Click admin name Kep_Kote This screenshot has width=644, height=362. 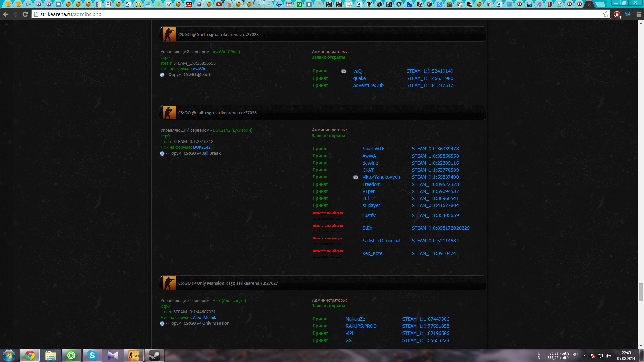372,253
